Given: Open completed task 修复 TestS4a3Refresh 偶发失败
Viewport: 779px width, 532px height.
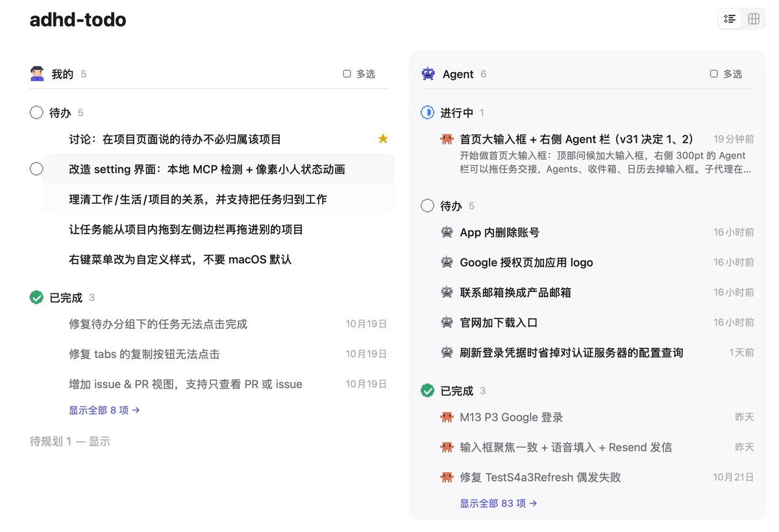Looking at the screenshot, I should tap(540, 477).
